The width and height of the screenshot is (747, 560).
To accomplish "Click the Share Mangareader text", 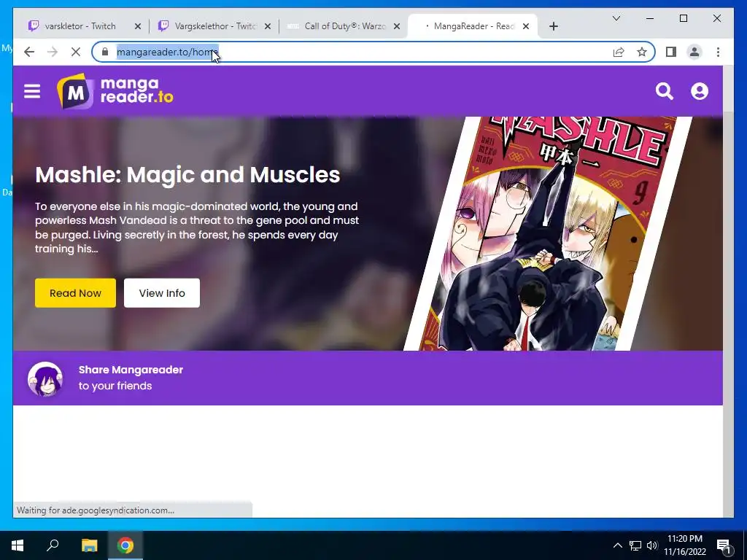I will (131, 370).
